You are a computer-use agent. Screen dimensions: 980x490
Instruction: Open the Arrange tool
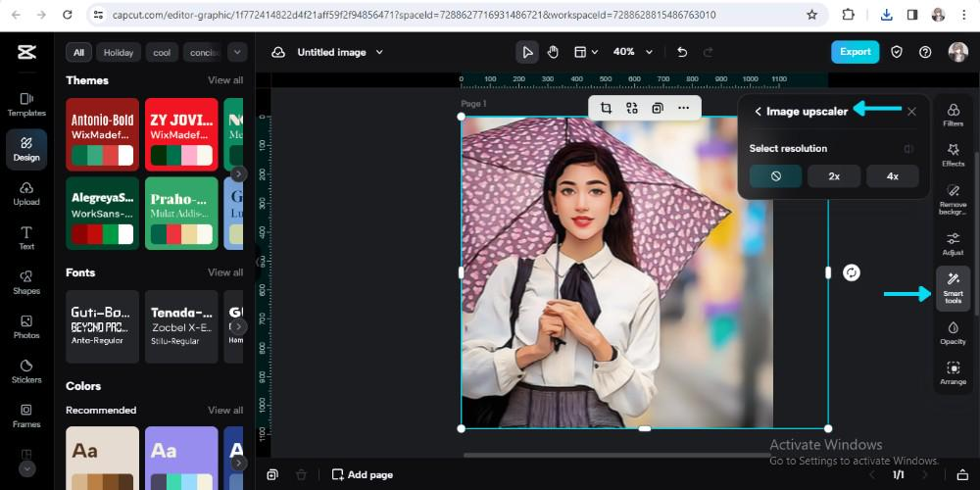(x=954, y=373)
